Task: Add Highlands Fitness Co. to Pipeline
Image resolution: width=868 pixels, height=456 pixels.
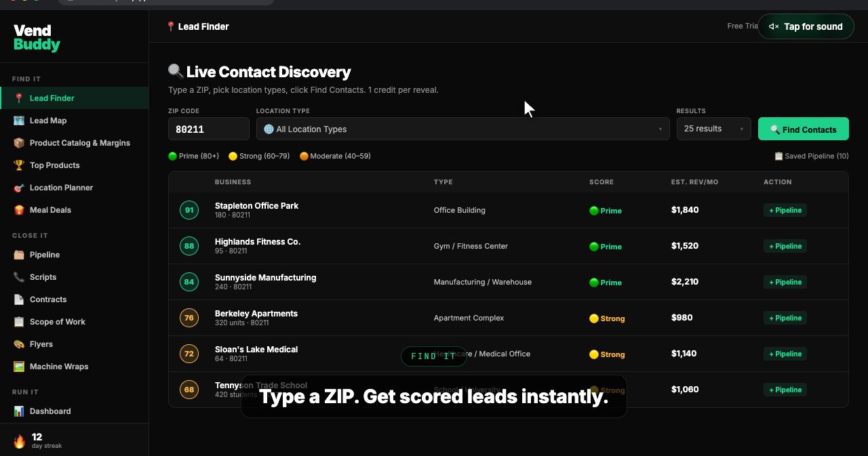Action: tap(785, 246)
